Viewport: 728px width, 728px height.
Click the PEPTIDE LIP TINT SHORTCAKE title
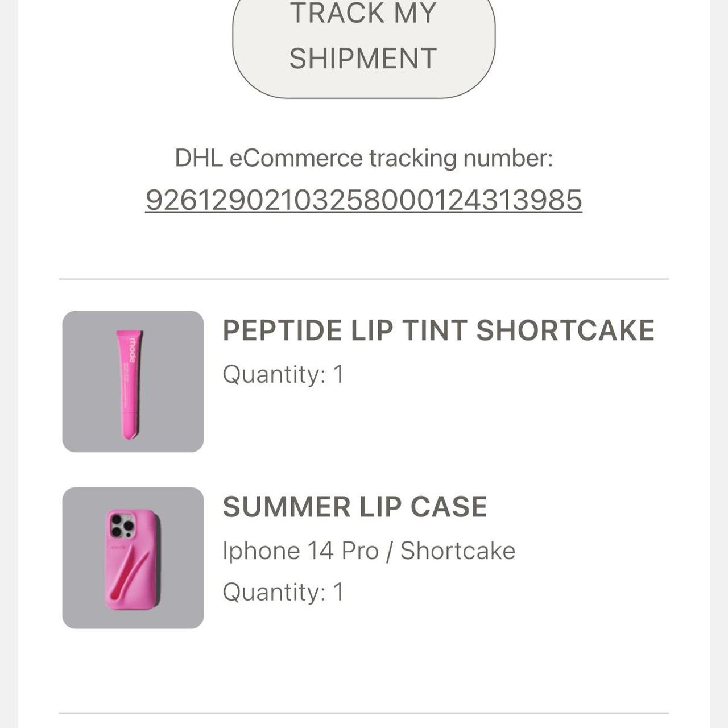pos(438,330)
